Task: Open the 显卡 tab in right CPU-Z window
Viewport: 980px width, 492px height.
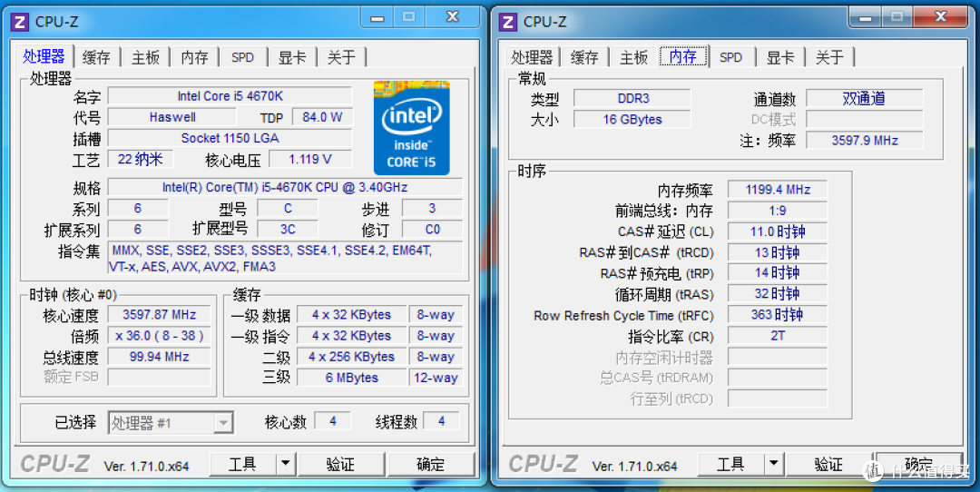Action: [x=780, y=57]
